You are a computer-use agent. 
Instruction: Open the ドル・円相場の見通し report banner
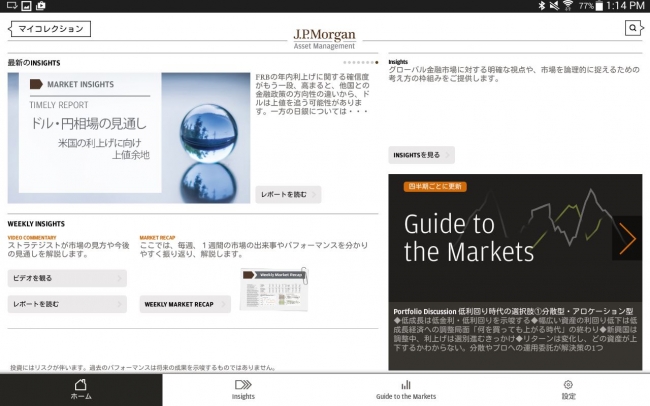coord(129,138)
